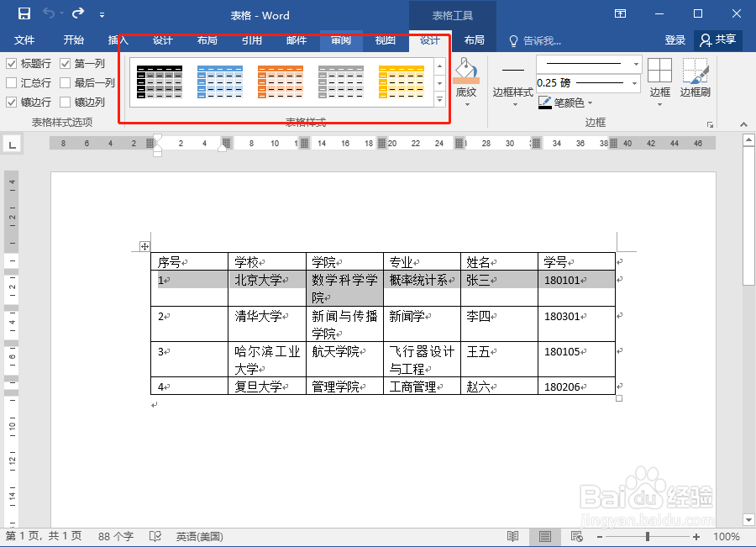
Task: Switch to Read Mode view icon
Action: (513, 536)
